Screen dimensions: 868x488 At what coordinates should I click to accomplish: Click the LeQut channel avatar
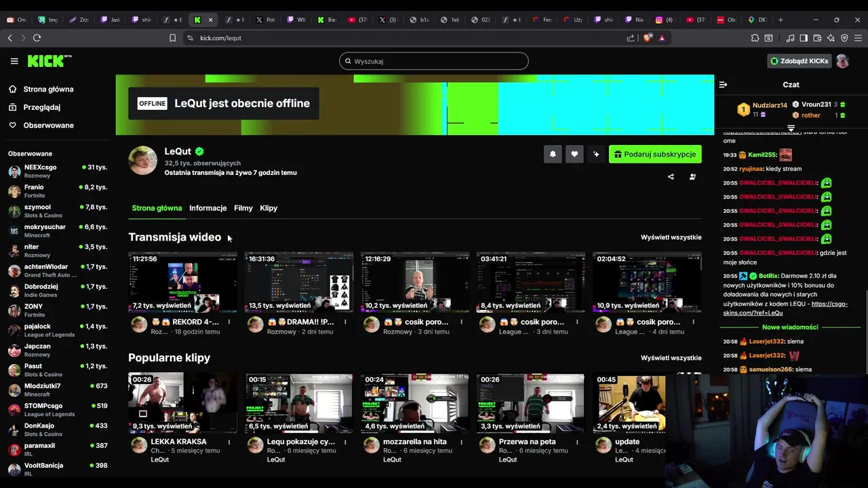click(x=142, y=161)
